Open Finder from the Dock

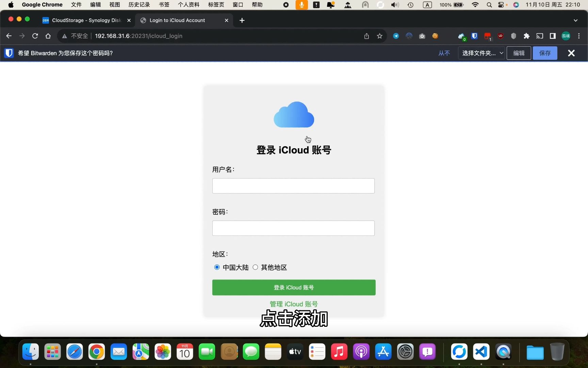point(31,352)
